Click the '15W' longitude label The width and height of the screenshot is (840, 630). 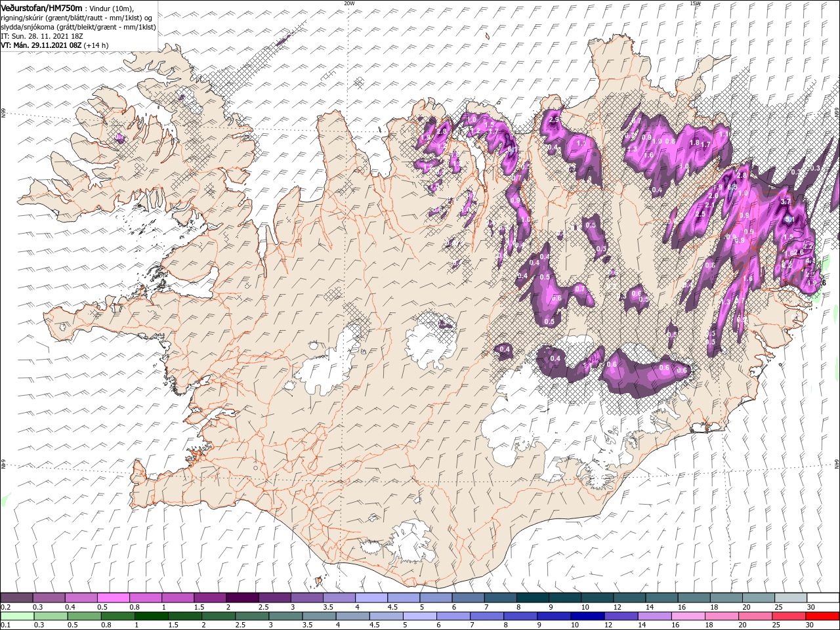pyautogui.click(x=695, y=3)
